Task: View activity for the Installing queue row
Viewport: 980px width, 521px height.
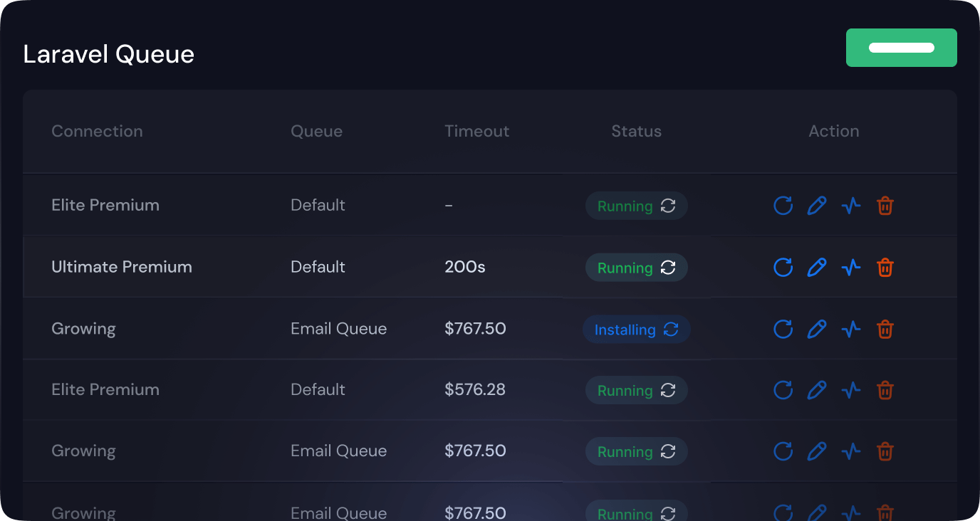Action: (x=851, y=329)
